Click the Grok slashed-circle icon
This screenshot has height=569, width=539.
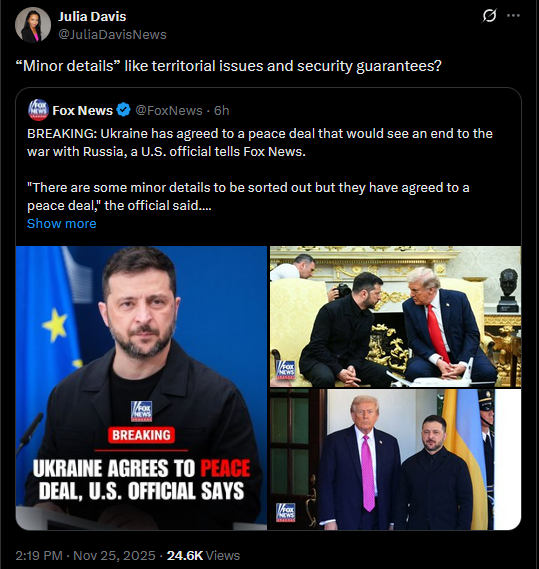(x=489, y=16)
